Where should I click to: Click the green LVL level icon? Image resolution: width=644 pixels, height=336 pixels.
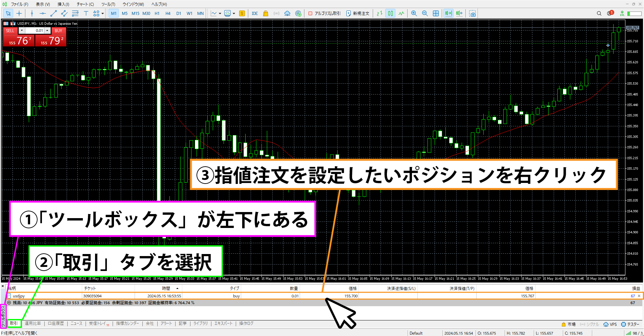tap(622, 14)
